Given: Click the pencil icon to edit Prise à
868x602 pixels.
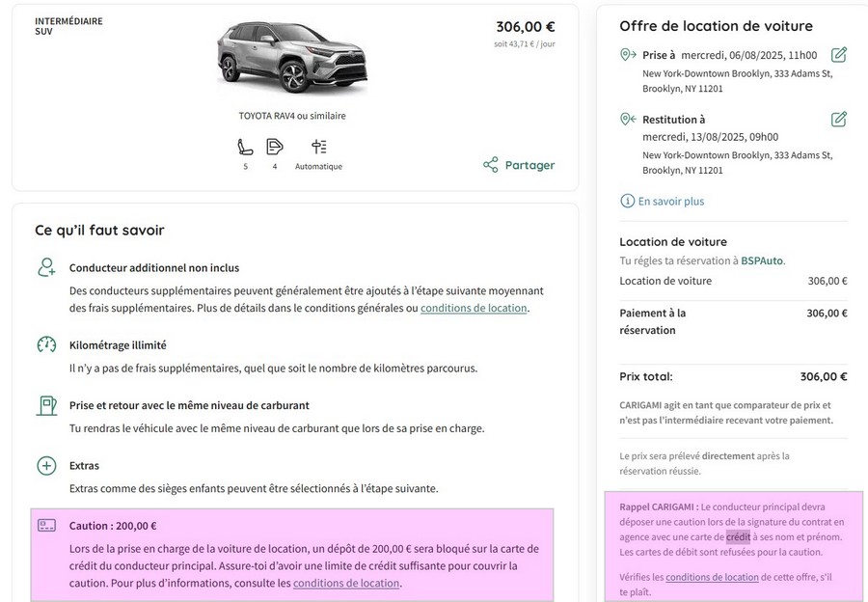Looking at the screenshot, I should point(839,55).
